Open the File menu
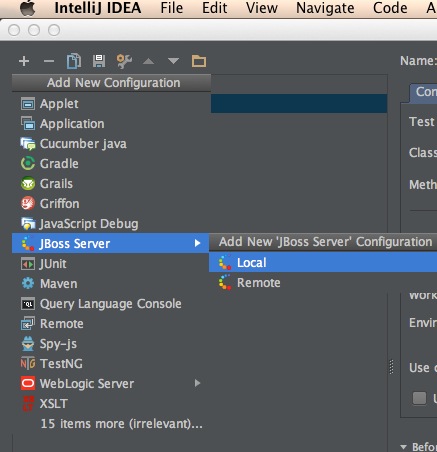The image size is (437, 452). 172,8
